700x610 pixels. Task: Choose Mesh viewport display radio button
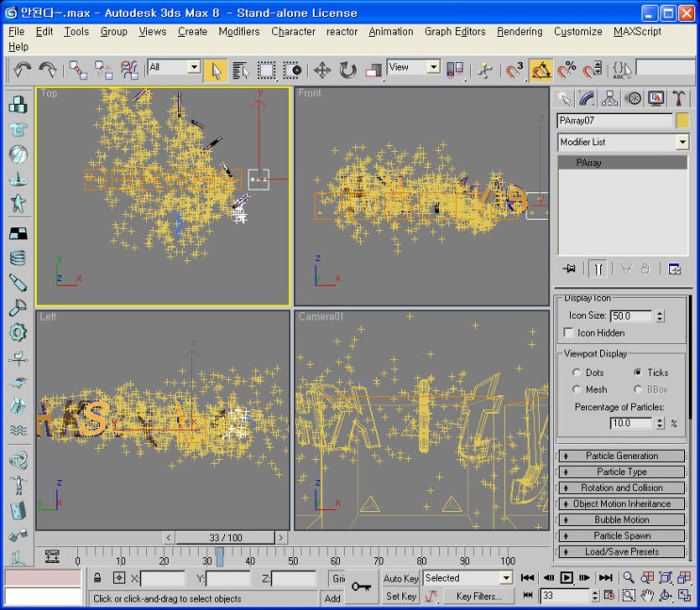[x=578, y=389]
